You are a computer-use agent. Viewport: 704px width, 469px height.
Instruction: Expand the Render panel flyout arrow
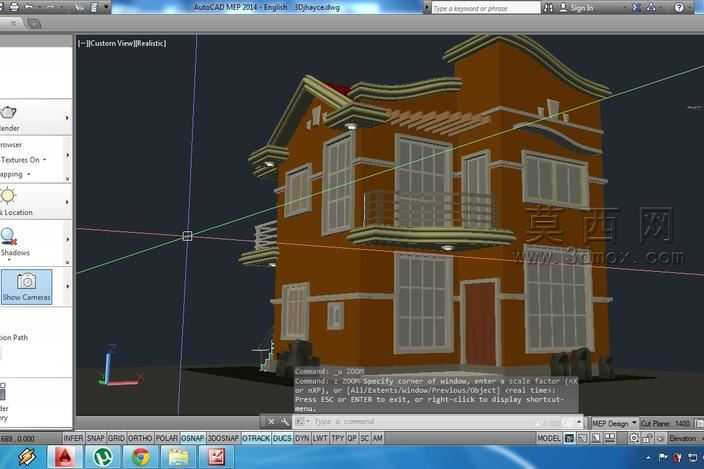67,118
